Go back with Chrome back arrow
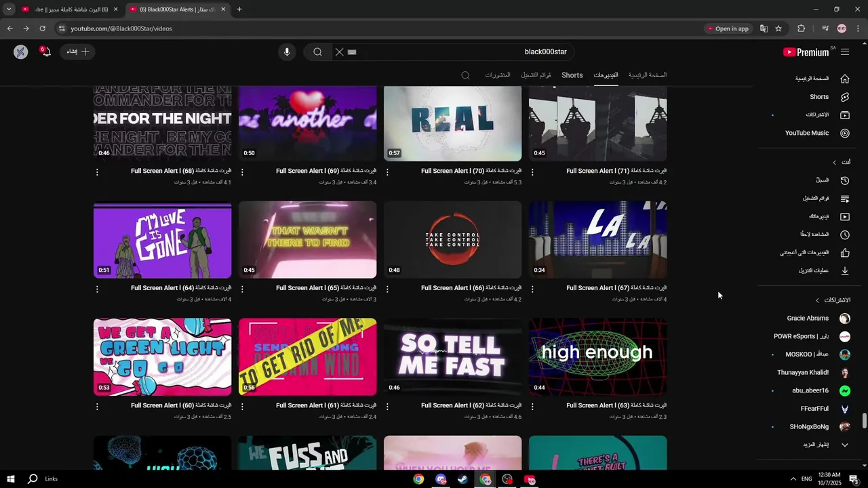The width and height of the screenshot is (868, 488). pos(9,28)
